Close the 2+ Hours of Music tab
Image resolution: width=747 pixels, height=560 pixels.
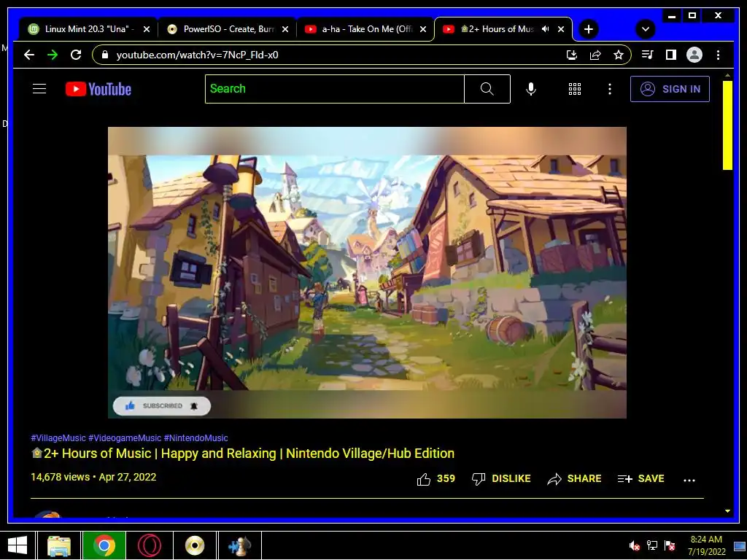point(561,29)
